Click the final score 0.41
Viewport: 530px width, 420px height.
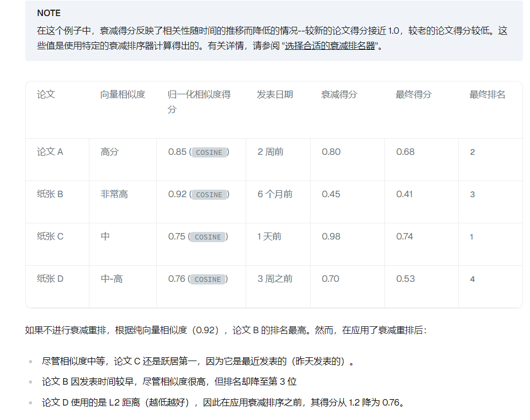tap(404, 194)
